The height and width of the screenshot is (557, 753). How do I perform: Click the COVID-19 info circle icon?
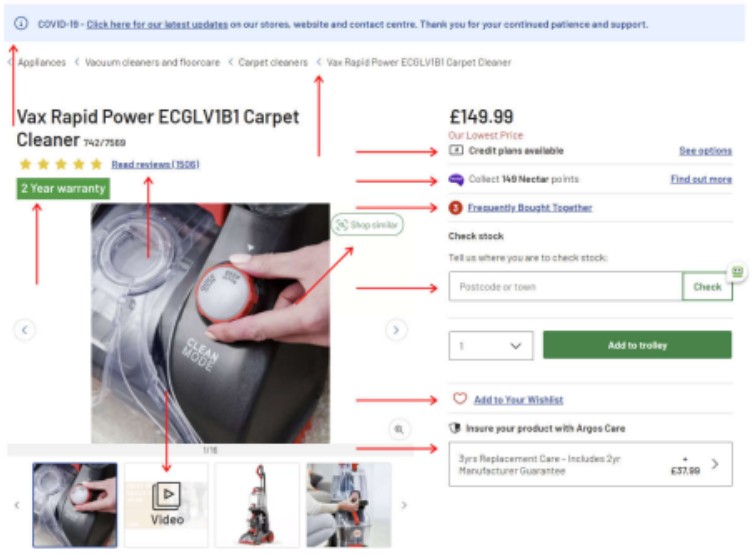click(21, 23)
